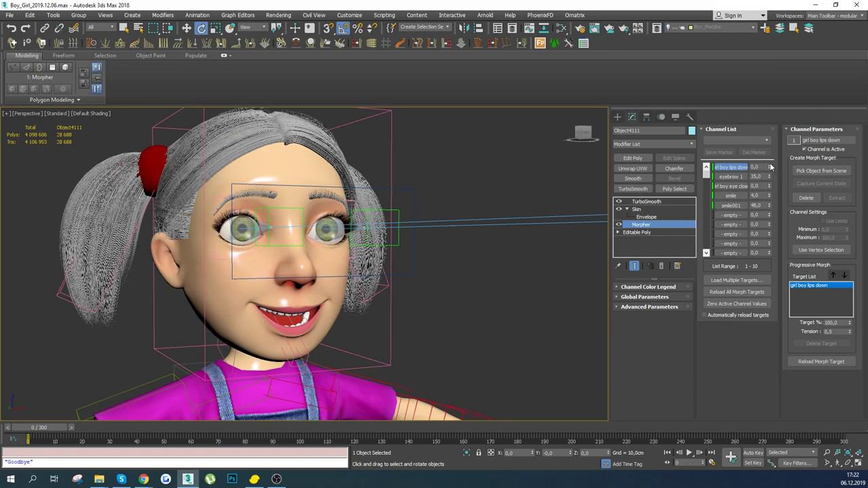The height and width of the screenshot is (488, 868).
Task: Open the Animation menu
Action: [197, 15]
